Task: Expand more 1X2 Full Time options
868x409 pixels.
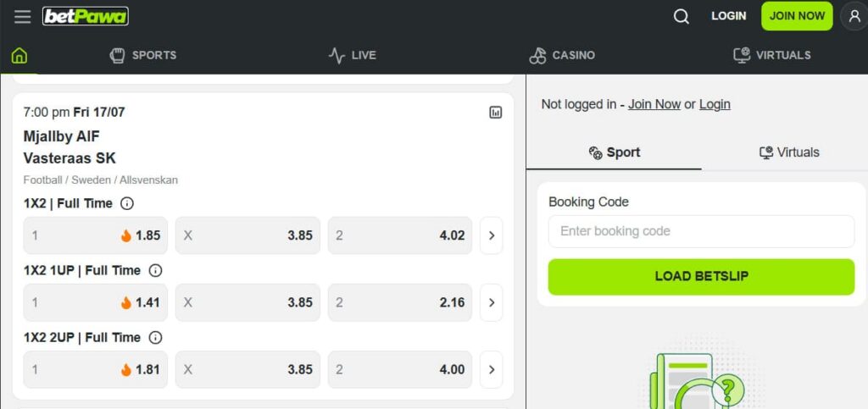Action: click(492, 235)
